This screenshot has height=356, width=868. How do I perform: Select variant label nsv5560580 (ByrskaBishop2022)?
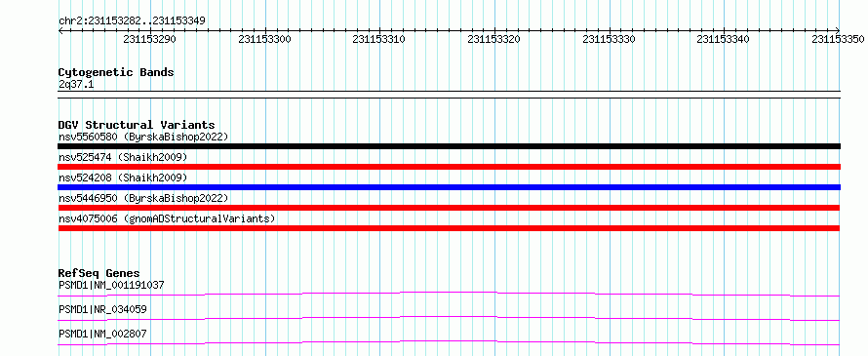click(x=143, y=137)
